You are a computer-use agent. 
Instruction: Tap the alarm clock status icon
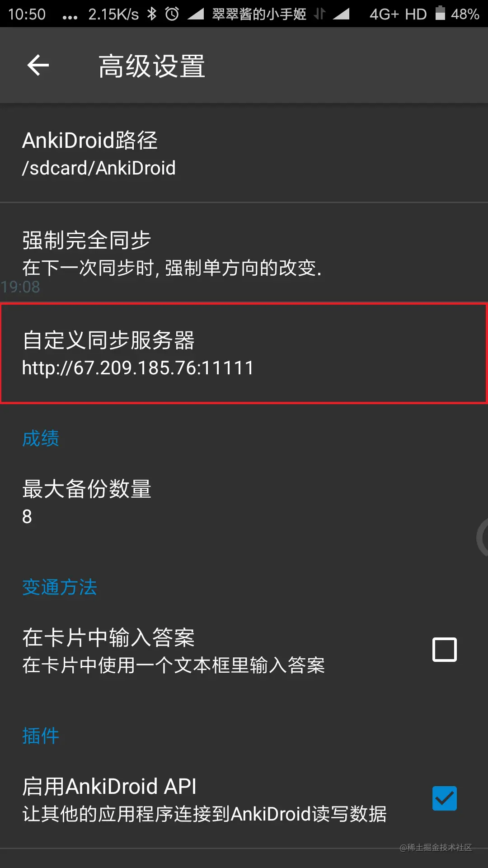[x=172, y=14]
